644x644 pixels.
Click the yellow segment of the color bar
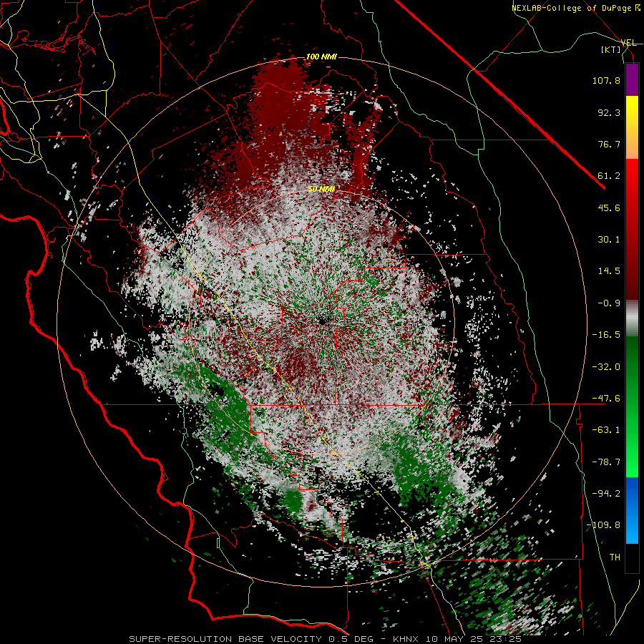pyautogui.click(x=632, y=111)
